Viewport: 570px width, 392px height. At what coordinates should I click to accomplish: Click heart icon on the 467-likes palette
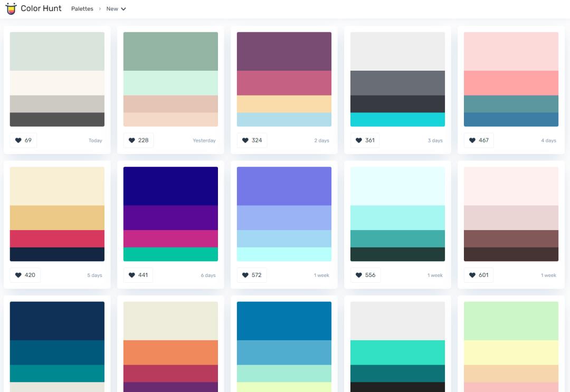[472, 140]
